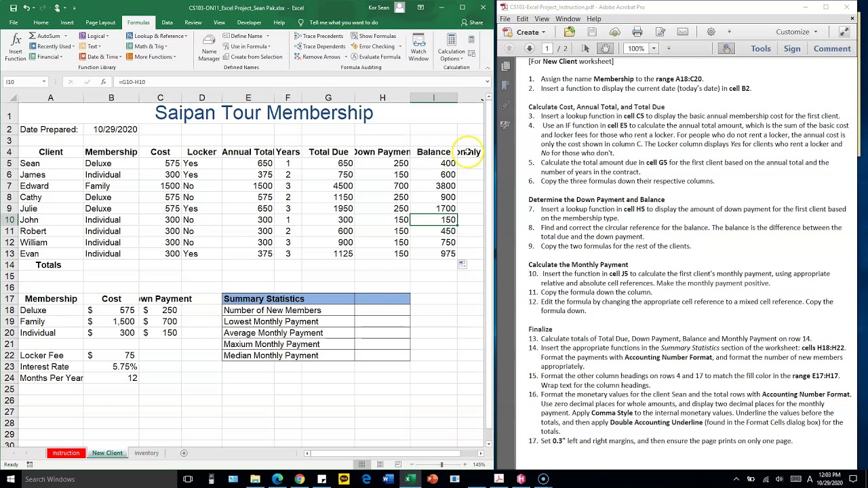Undo the last action in Excel
868x488 pixels.
click(x=26, y=7)
